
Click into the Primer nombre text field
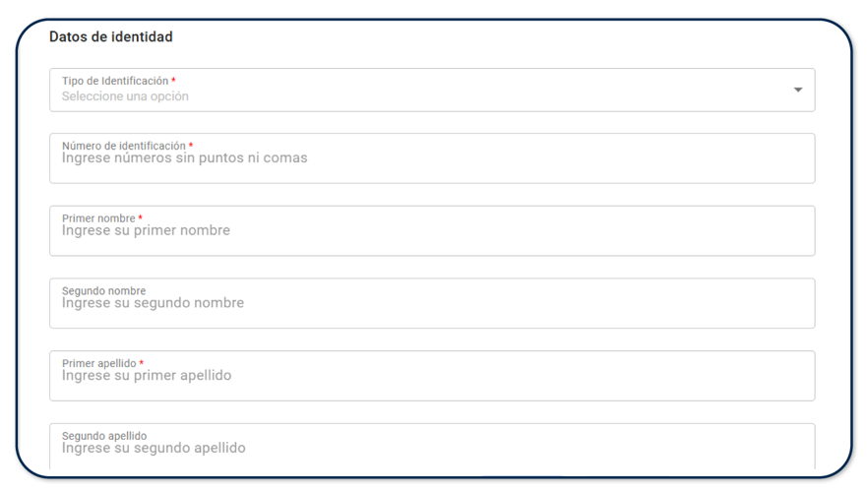[431, 232]
